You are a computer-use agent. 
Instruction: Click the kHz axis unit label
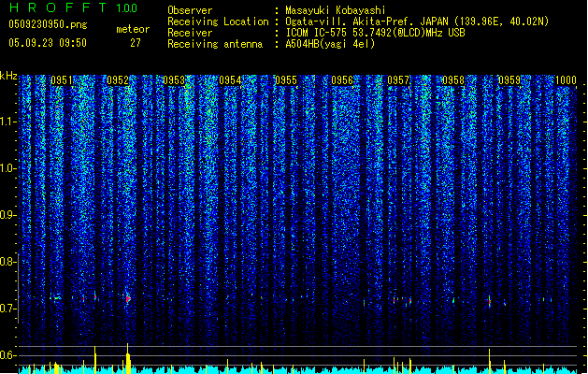click(8, 76)
